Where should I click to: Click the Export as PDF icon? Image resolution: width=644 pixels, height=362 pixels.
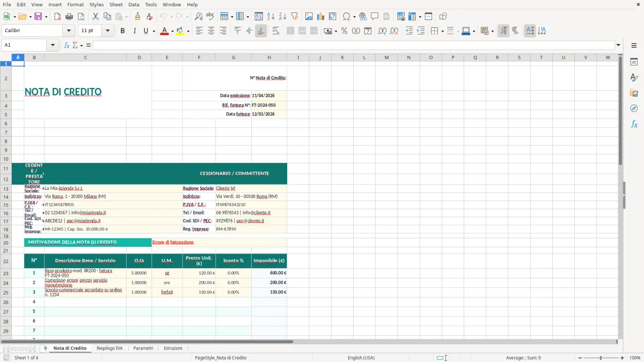click(57, 17)
